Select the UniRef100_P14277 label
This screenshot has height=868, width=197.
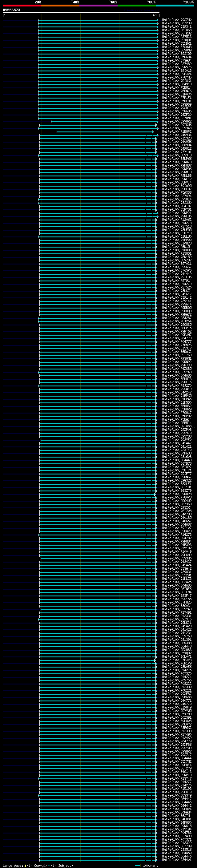click(177, 782)
